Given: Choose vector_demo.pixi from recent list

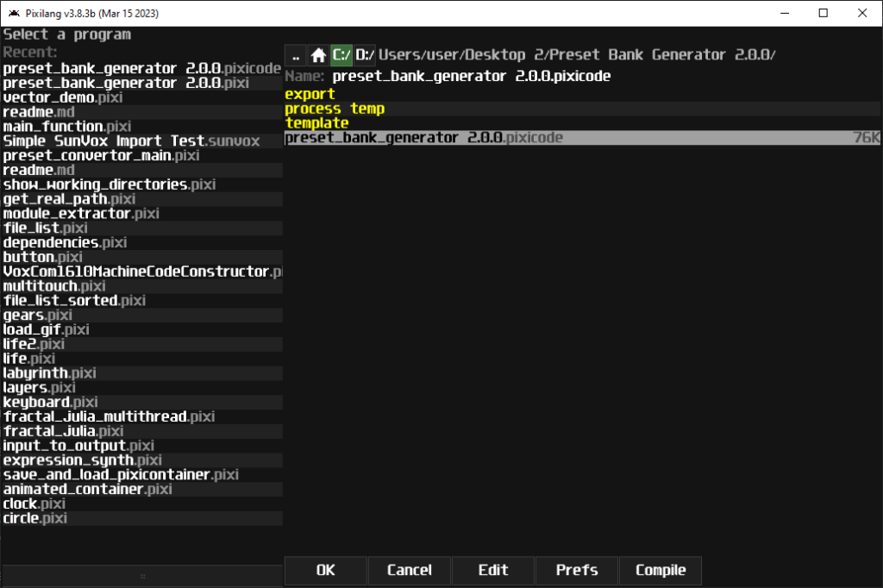Looking at the screenshot, I should (63, 97).
